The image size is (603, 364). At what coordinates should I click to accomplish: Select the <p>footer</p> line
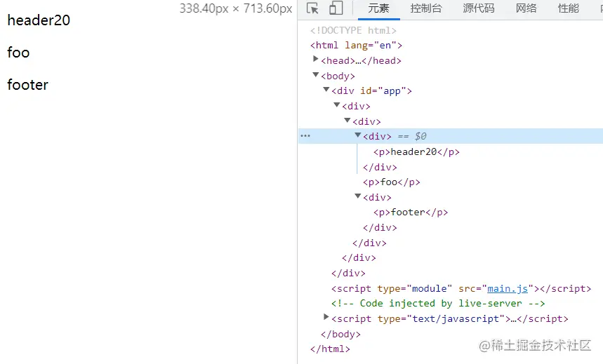pos(411,213)
